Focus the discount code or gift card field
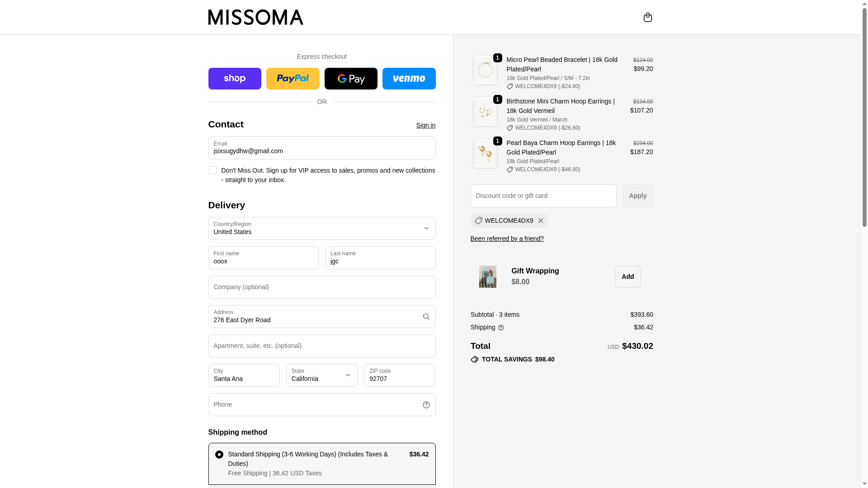Viewport: 868px width, 488px height. click(x=543, y=196)
